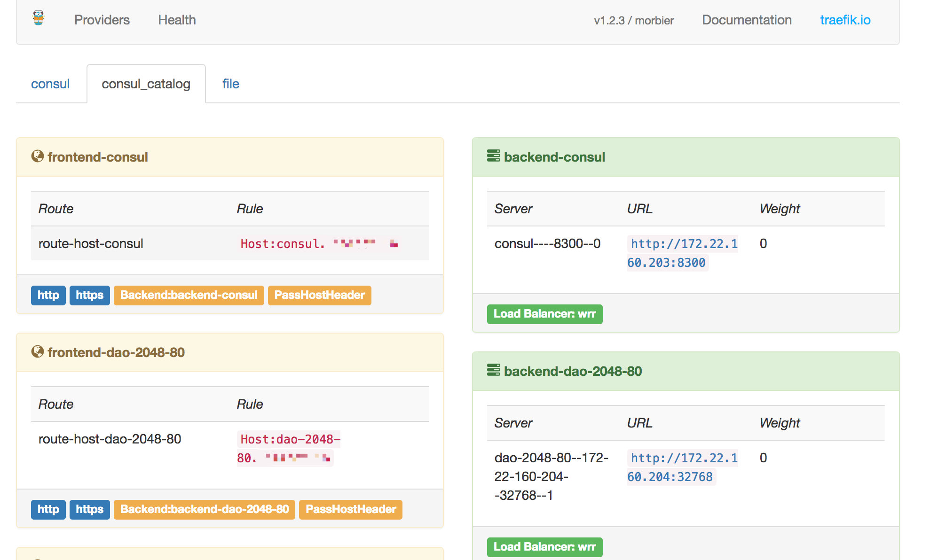The height and width of the screenshot is (560, 930).
Task: Click the Host:consul rule value
Action: (320, 244)
